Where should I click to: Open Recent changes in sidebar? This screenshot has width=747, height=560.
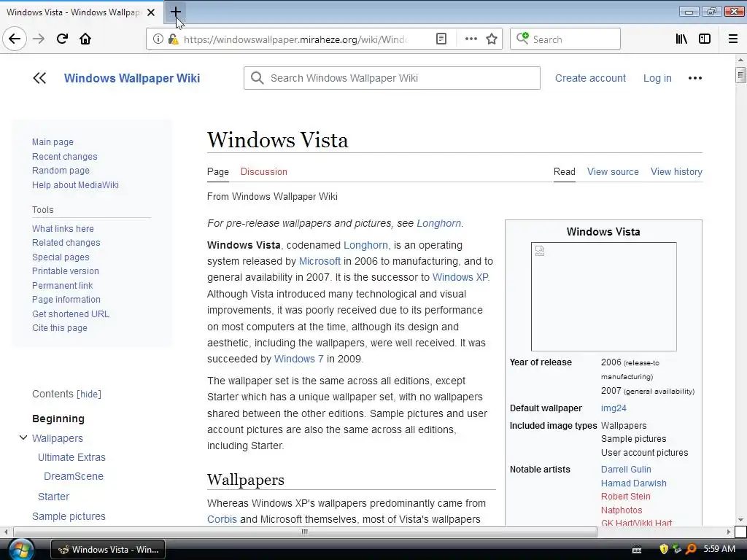click(x=65, y=157)
